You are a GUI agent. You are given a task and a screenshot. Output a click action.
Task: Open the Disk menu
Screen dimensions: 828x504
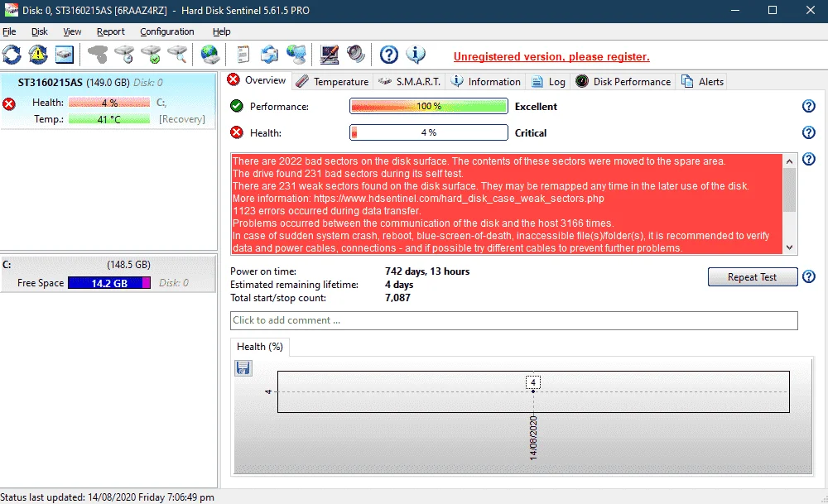[40, 31]
